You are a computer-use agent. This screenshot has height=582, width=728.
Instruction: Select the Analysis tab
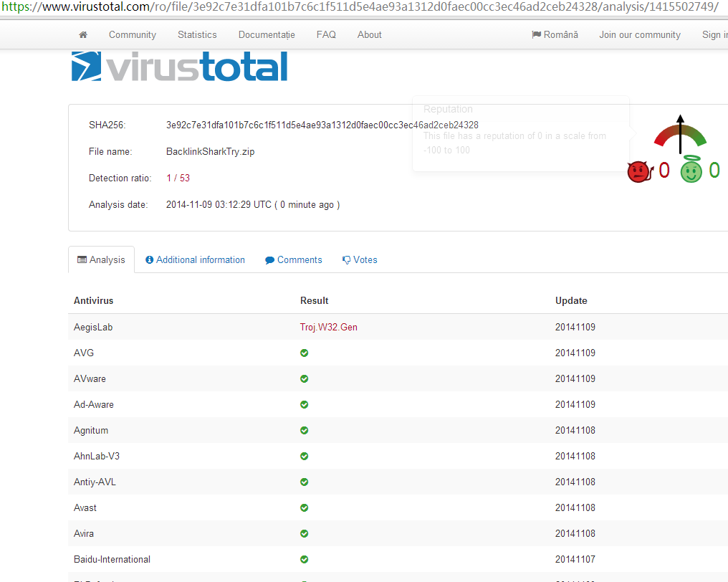(x=101, y=259)
